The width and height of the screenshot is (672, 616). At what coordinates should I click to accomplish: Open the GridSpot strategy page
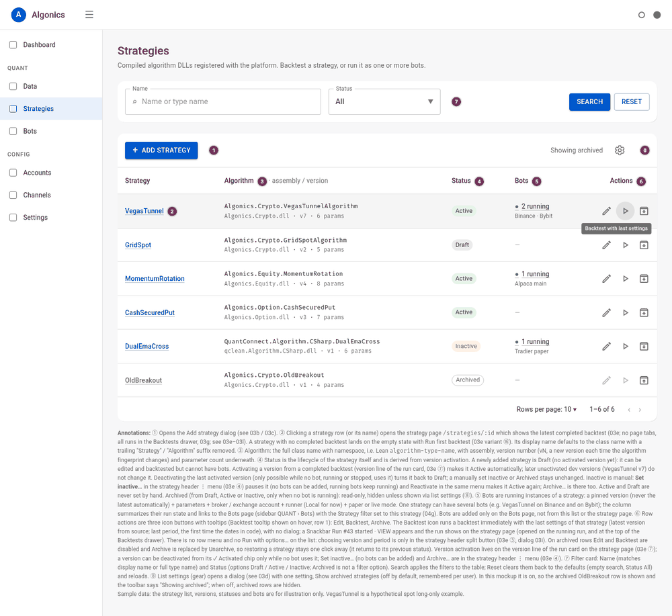138,245
